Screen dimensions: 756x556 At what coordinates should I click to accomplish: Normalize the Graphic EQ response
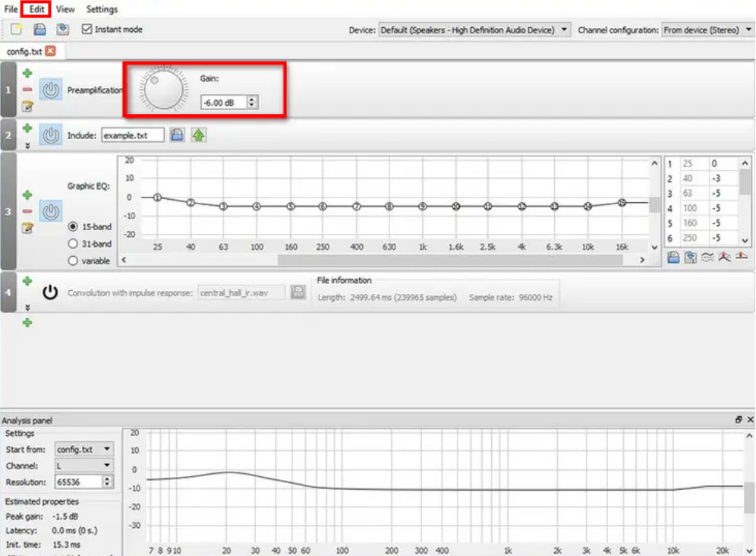coord(724,257)
